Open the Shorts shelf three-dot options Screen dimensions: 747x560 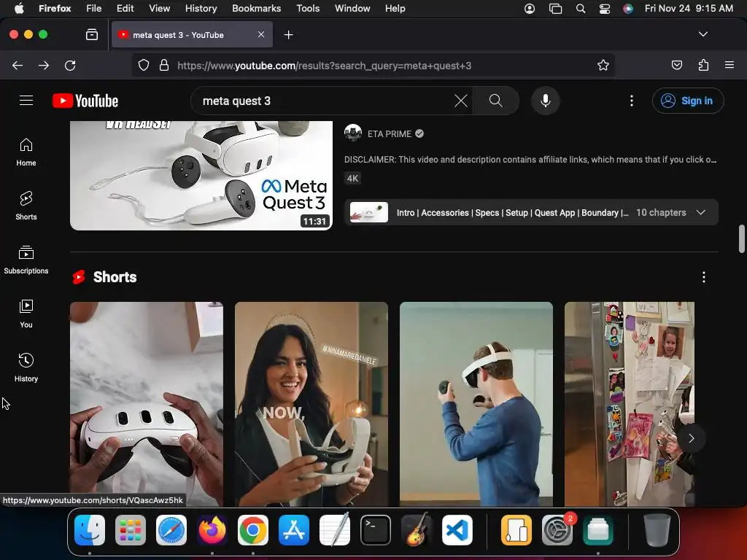[704, 277]
